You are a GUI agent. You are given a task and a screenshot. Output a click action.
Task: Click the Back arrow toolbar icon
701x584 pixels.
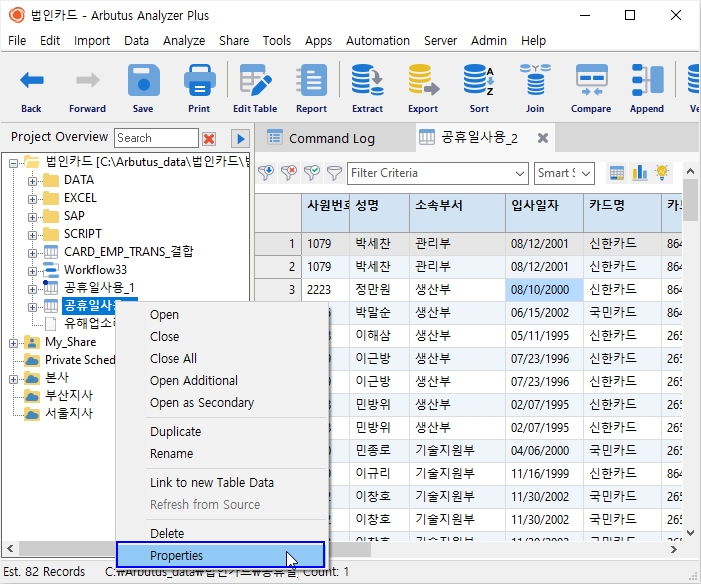point(31,81)
